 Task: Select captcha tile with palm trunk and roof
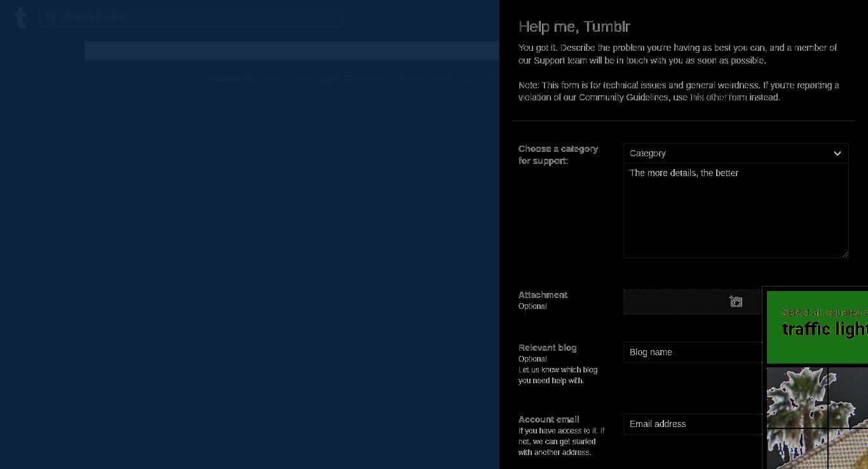[797, 449]
